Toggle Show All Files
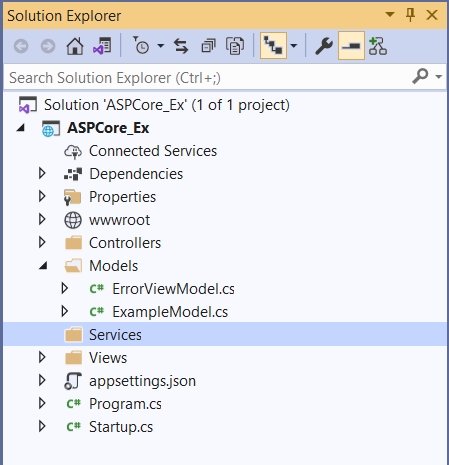This screenshot has width=449, height=465. [x=235, y=46]
